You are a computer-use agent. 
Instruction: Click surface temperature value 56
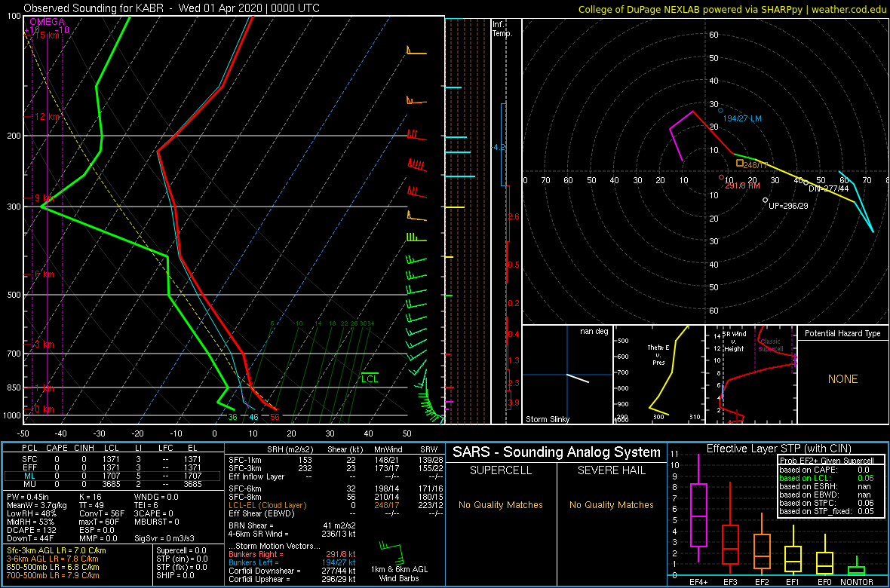(275, 417)
